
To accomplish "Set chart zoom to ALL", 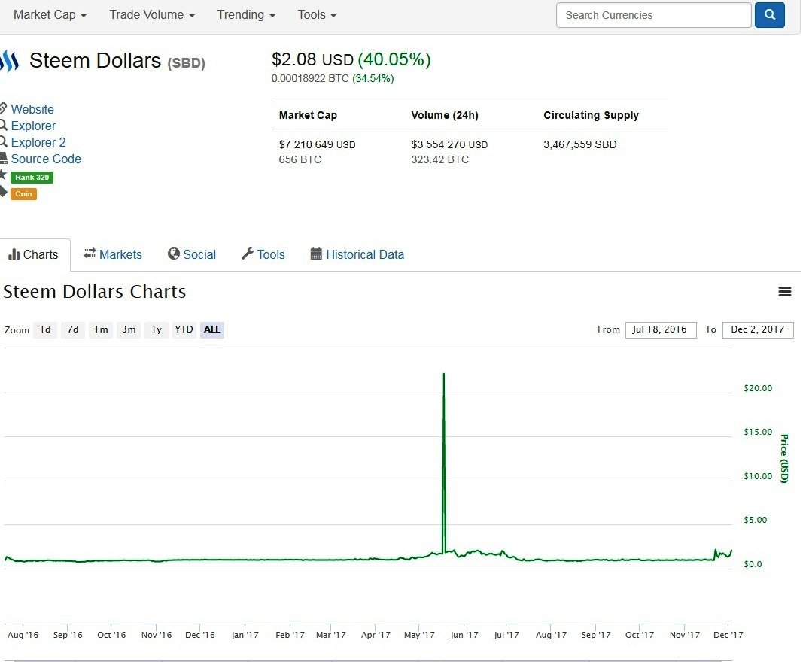I will pyautogui.click(x=212, y=329).
